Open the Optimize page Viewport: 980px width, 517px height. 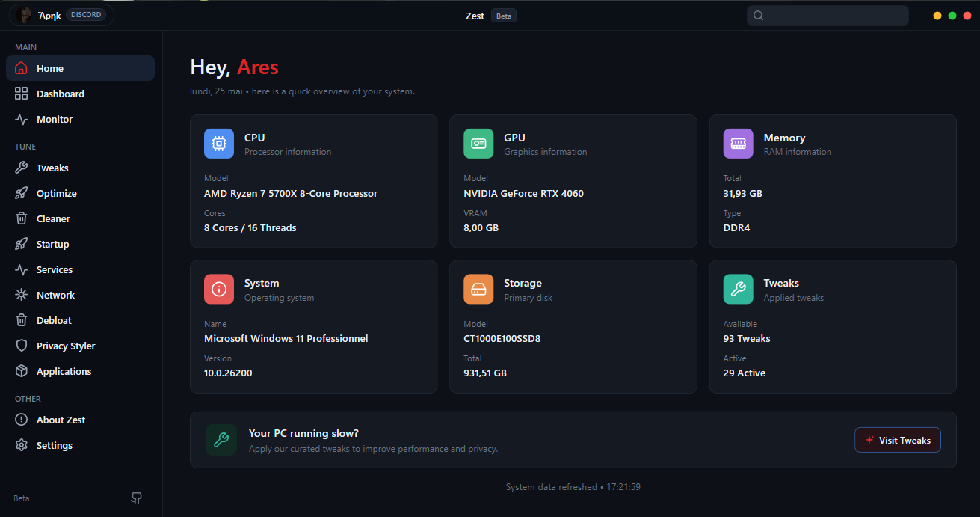pyautogui.click(x=81, y=193)
